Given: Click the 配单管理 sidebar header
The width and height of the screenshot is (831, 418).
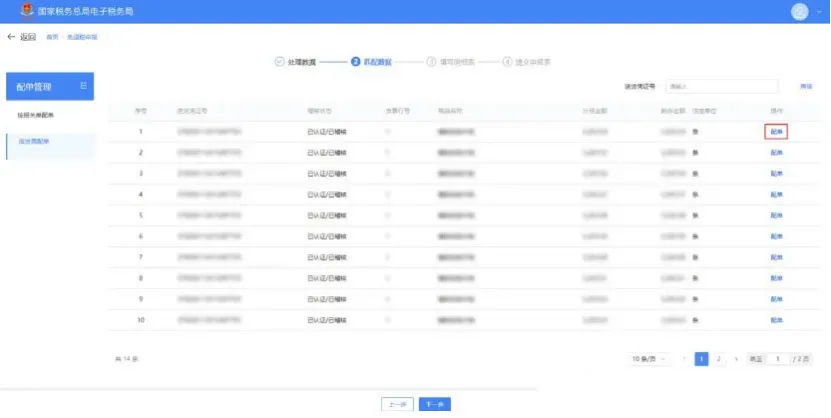Looking at the screenshot, I should (50, 86).
